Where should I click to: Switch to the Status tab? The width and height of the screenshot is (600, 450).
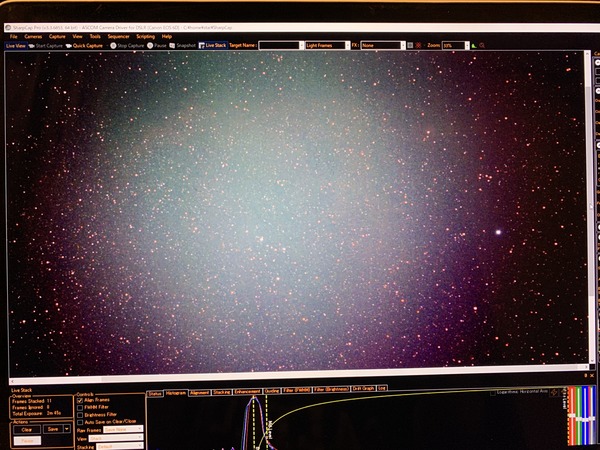[x=155, y=393]
